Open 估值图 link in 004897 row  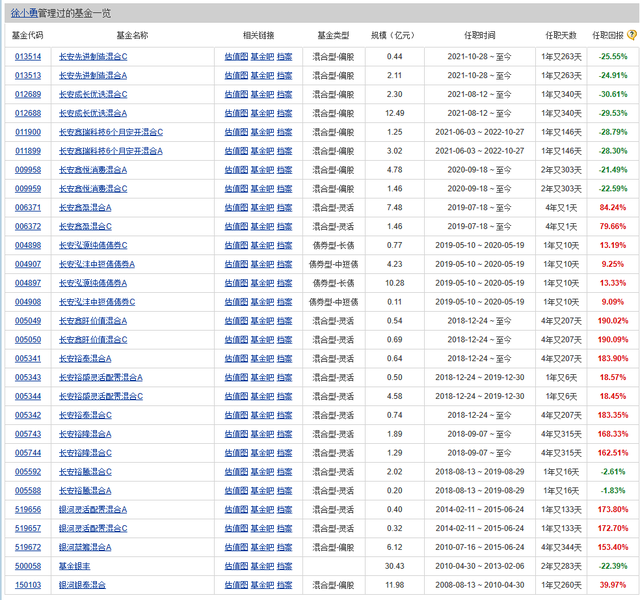(x=236, y=283)
